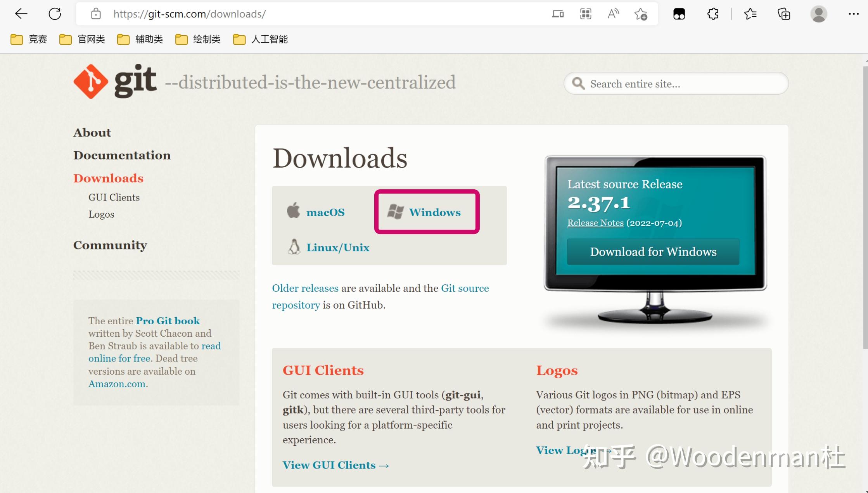Image resolution: width=868 pixels, height=493 pixels.
Task: Open browser Settings and more menu
Action: click(853, 14)
